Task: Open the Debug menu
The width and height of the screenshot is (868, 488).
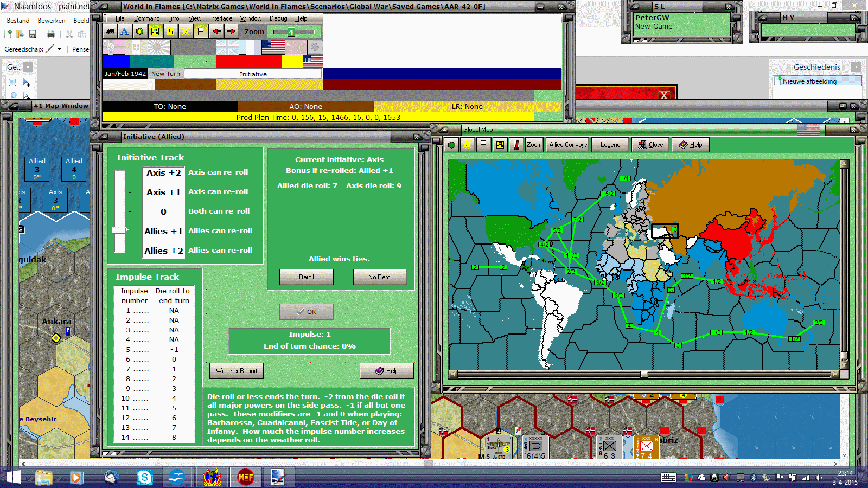Action: (278, 18)
